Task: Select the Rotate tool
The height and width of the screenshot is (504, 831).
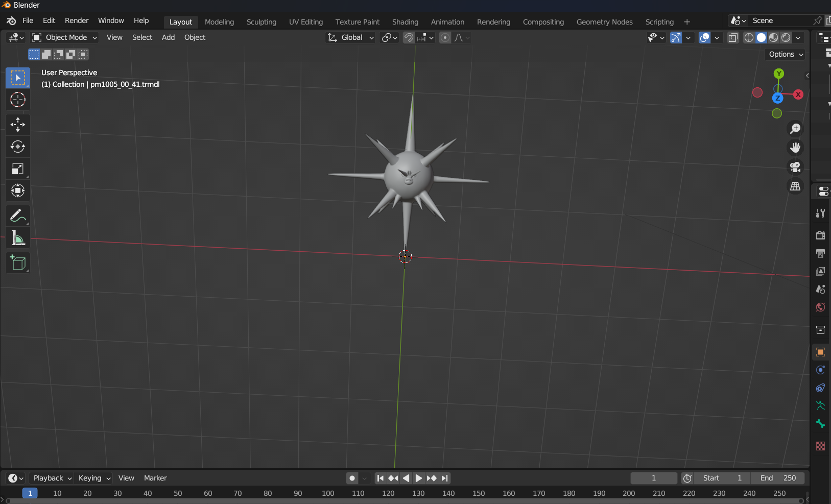Action: tap(18, 147)
